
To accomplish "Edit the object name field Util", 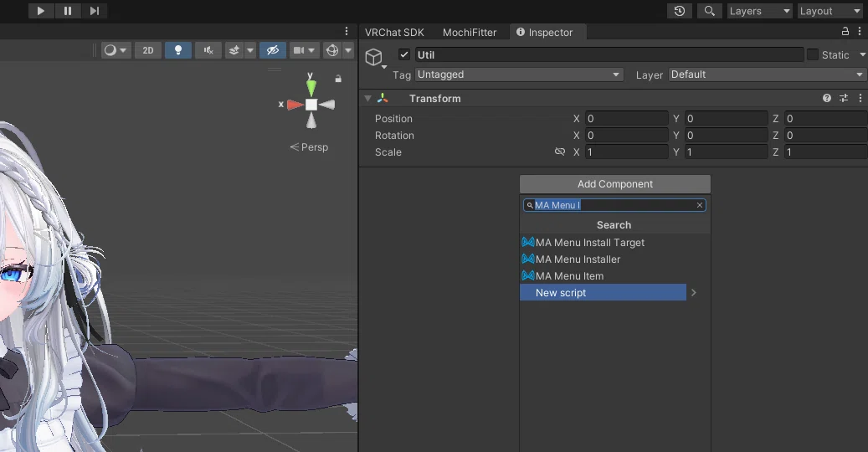I will point(609,54).
